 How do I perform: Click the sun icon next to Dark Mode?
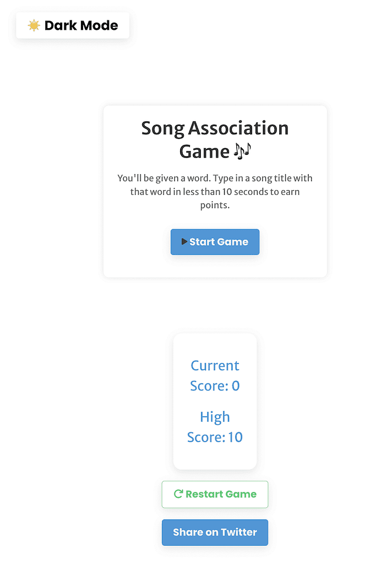coord(34,25)
